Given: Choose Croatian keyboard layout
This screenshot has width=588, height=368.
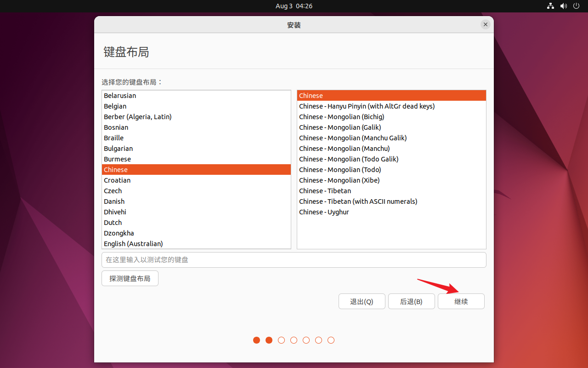Looking at the screenshot, I should (x=117, y=180).
